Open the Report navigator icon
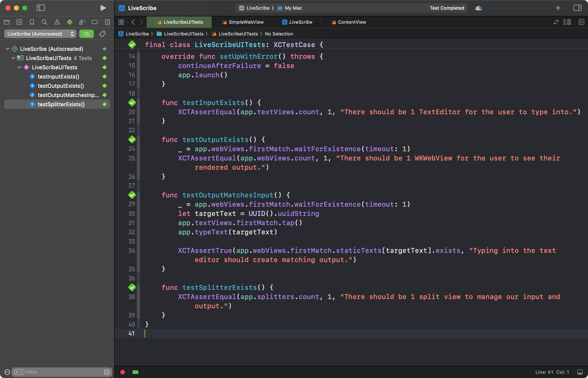This screenshot has height=378, width=588. (108, 22)
